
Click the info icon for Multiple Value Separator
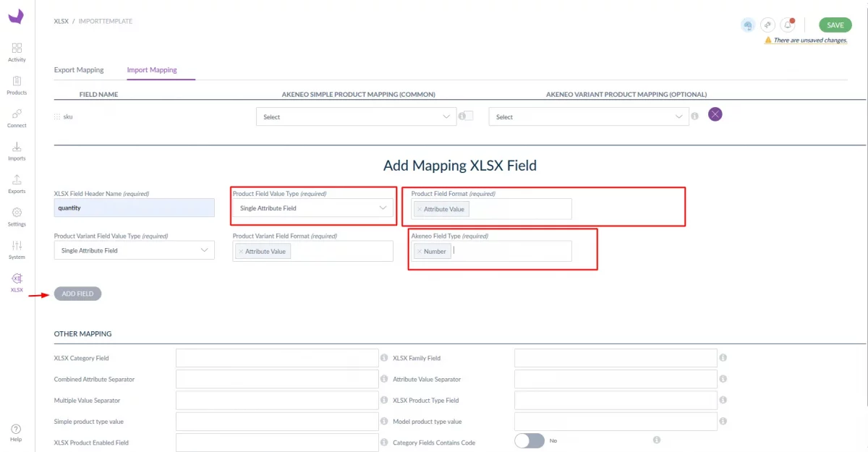point(384,400)
